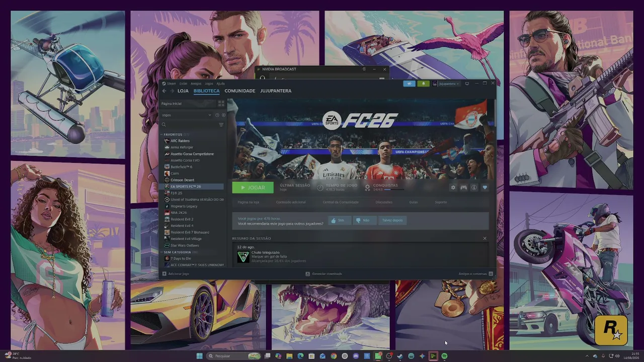This screenshot has width=644, height=362.
Task: Expand the Jogos library filter dropdown
Action: point(210,115)
